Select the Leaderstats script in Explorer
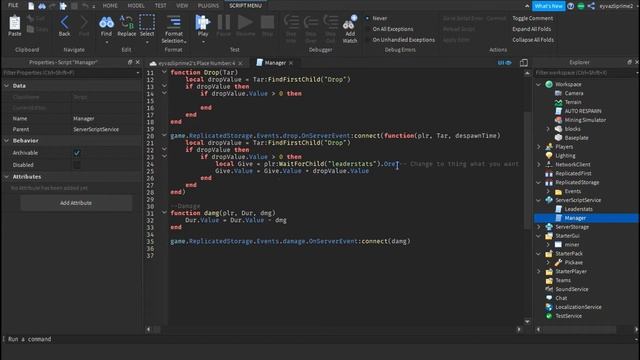 click(x=578, y=209)
